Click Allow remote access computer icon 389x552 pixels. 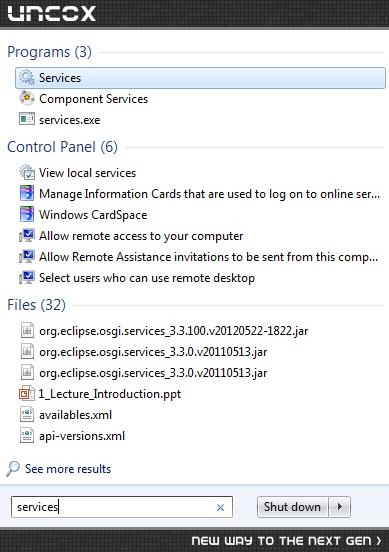tap(27, 236)
